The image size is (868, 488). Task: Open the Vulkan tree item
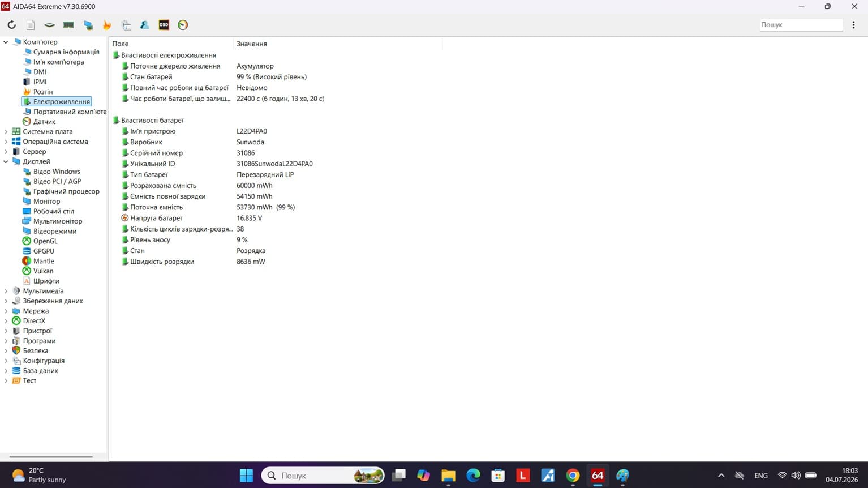[x=43, y=271]
